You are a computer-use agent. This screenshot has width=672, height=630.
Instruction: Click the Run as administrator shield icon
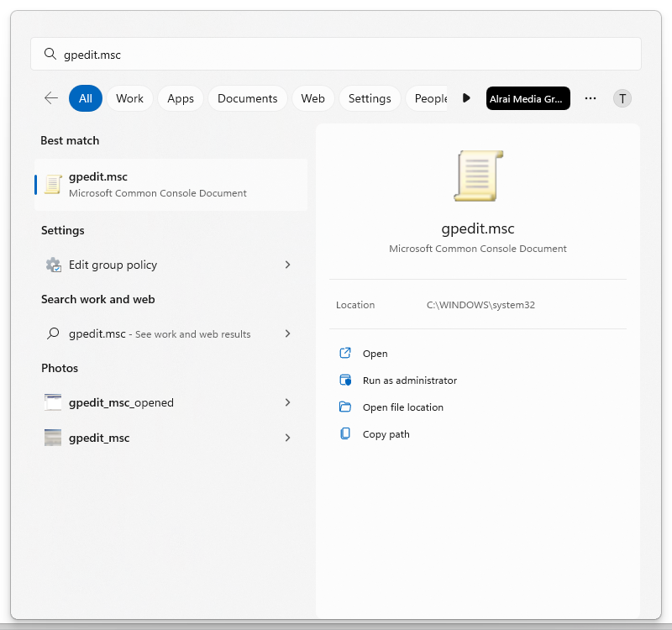coord(344,381)
